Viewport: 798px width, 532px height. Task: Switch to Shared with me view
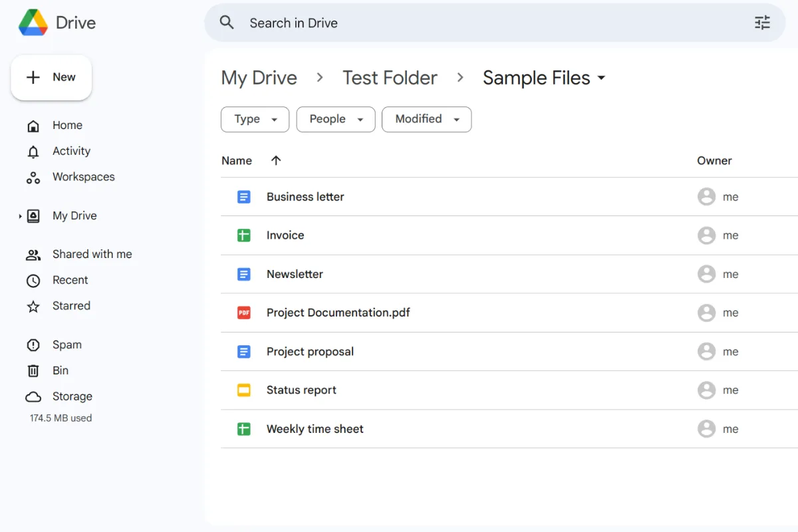[x=92, y=254]
